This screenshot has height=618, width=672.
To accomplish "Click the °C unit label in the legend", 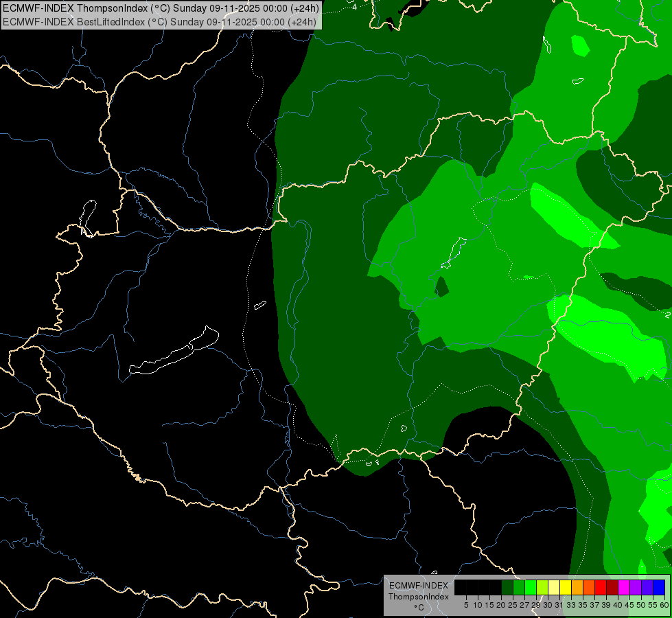I will (x=419, y=608).
